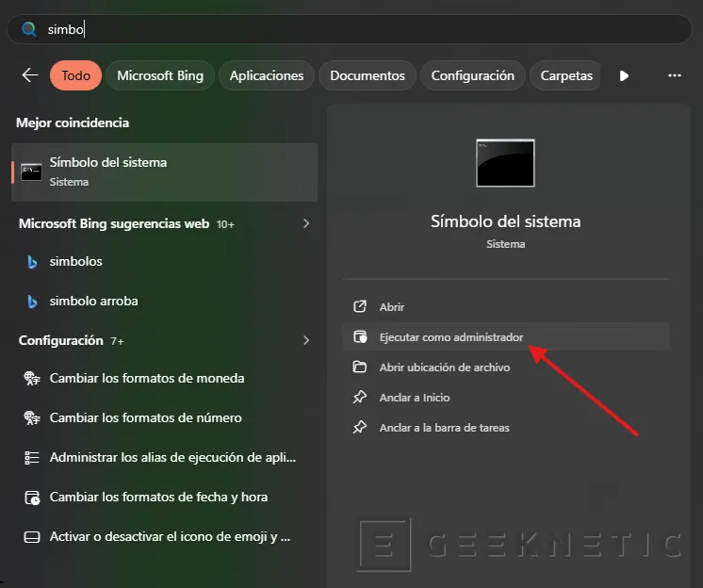Choose Anclar a Inicio
The image size is (703, 588).
pos(506,398)
